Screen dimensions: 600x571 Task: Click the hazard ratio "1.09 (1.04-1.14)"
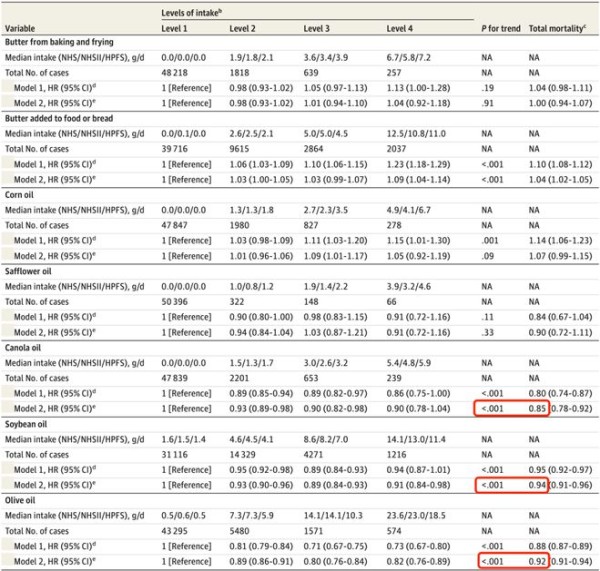[x=418, y=179]
